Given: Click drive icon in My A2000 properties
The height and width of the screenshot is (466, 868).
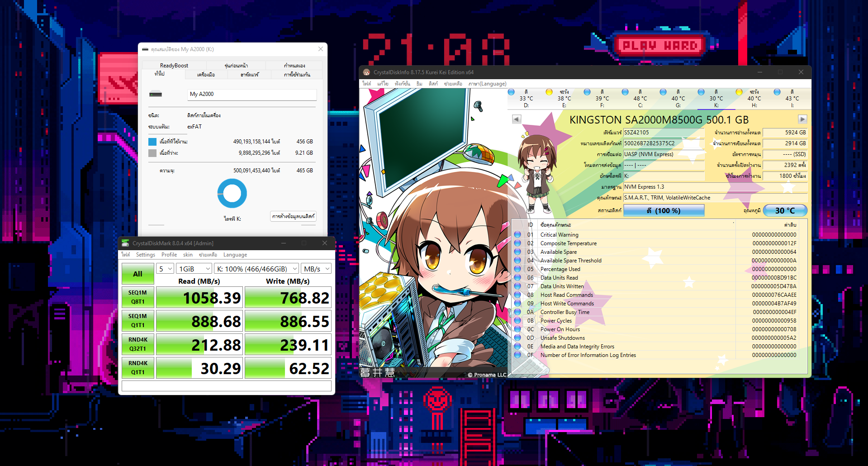Looking at the screenshot, I should pyautogui.click(x=156, y=94).
